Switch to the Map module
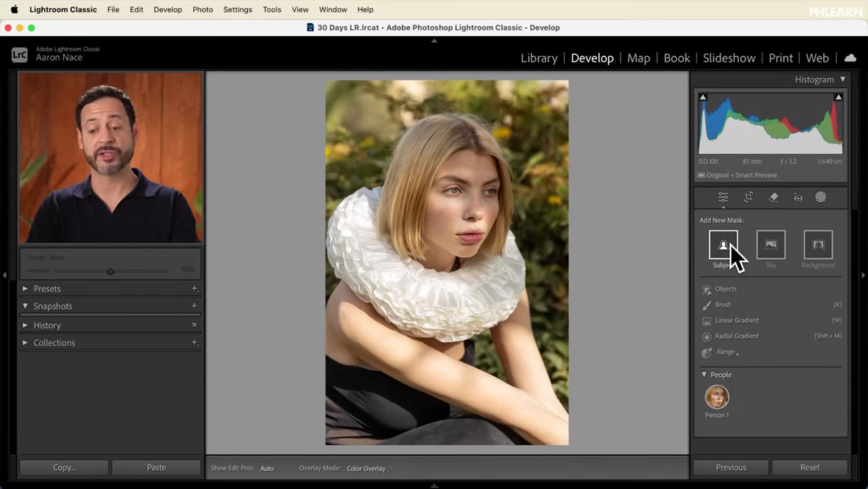Viewport: 868px width, 489px height. coord(639,58)
